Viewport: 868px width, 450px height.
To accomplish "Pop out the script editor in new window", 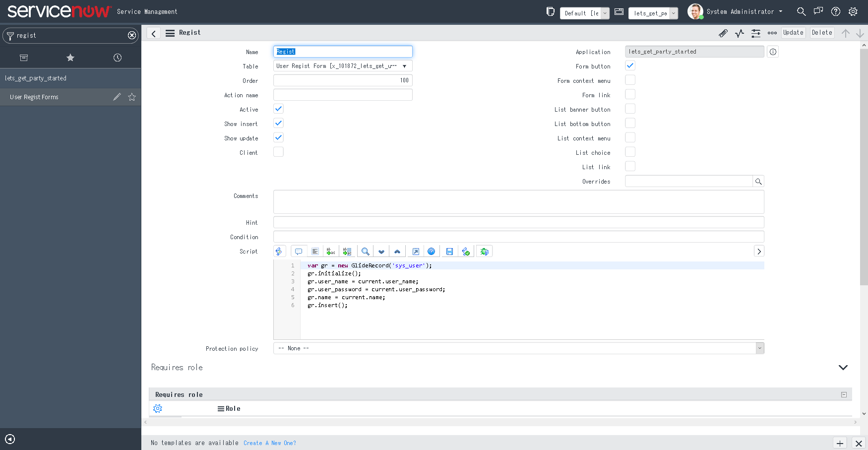I will (x=415, y=251).
